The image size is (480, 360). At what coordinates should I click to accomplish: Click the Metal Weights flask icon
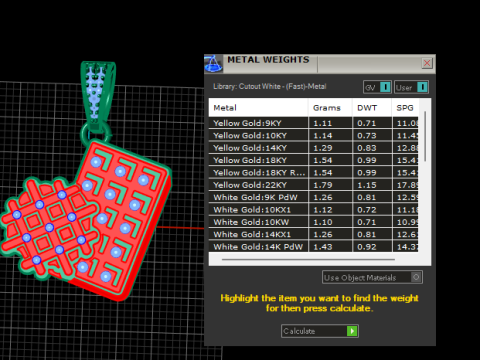(x=213, y=64)
